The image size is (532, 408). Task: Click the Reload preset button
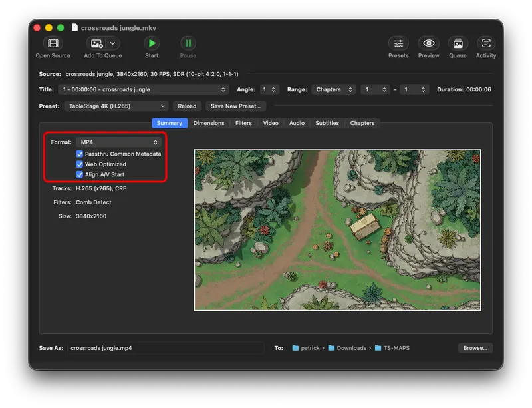coord(187,106)
